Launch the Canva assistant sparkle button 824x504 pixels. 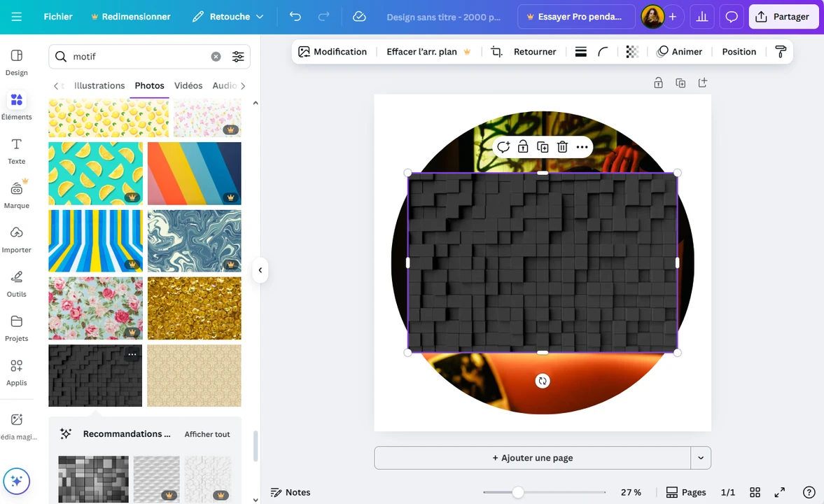[x=16, y=481]
